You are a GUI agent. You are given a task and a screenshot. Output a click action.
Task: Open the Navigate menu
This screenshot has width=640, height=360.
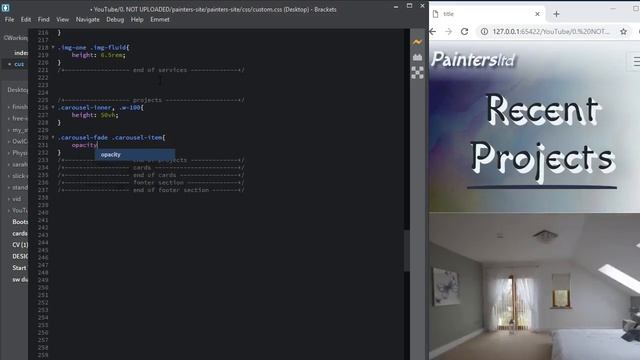click(87, 20)
